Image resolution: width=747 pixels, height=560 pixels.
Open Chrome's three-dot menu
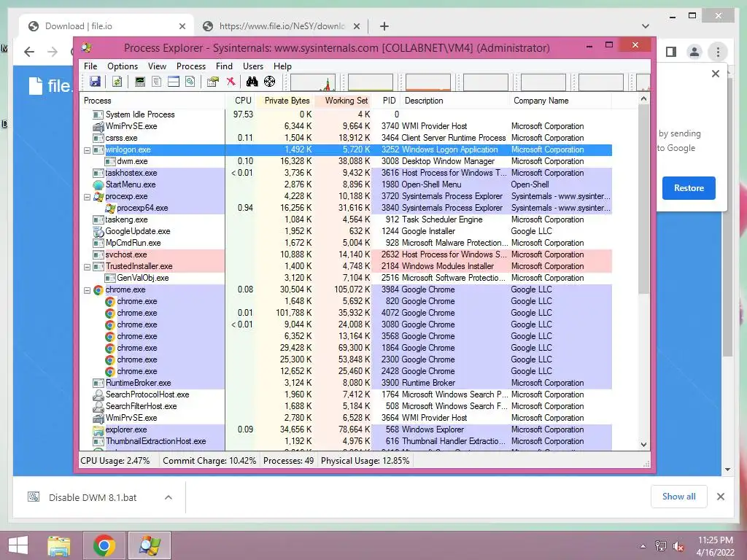click(x=718, y=52)
